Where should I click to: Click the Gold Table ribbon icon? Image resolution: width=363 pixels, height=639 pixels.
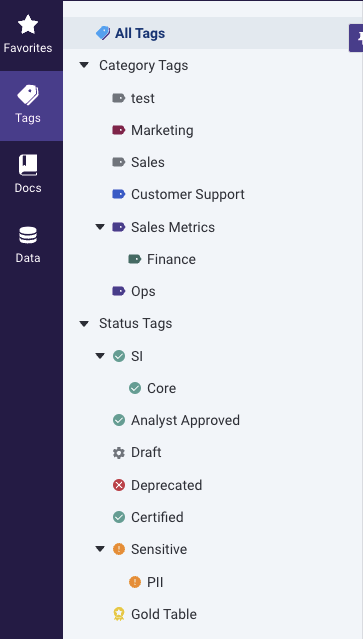[x=119, y=614]
